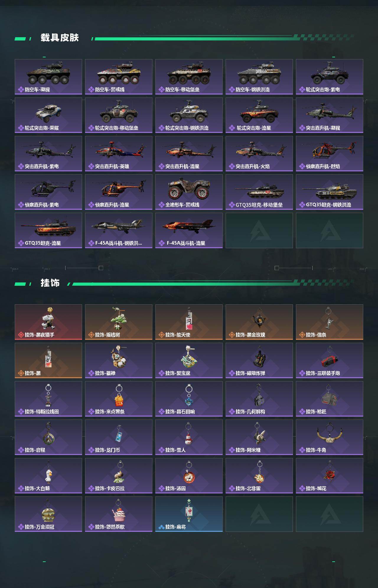
Task: Open the 轮式突击炮-荣耀 skin tile
Action: click(x=48, y=115)
